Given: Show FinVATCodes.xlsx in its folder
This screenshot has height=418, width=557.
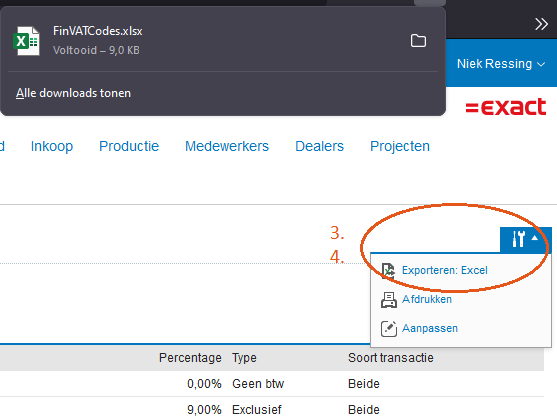Looking at the screenshot, I should pos(418,40).
